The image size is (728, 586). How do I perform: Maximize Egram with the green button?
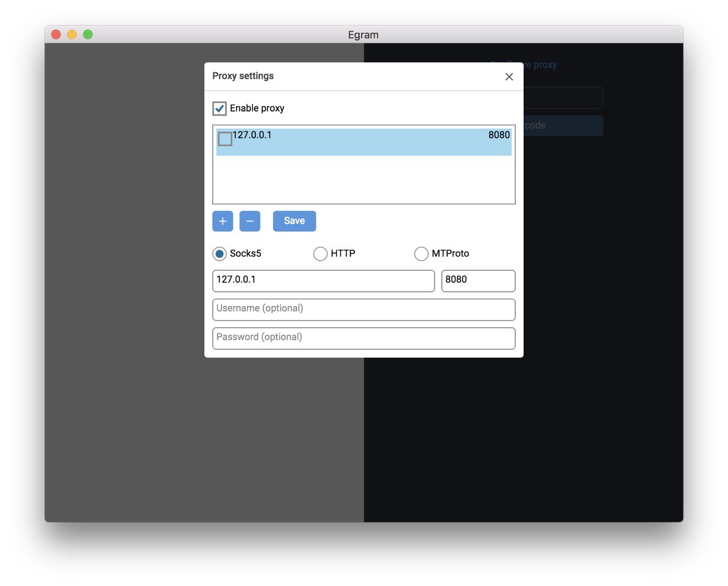point(88,34)
